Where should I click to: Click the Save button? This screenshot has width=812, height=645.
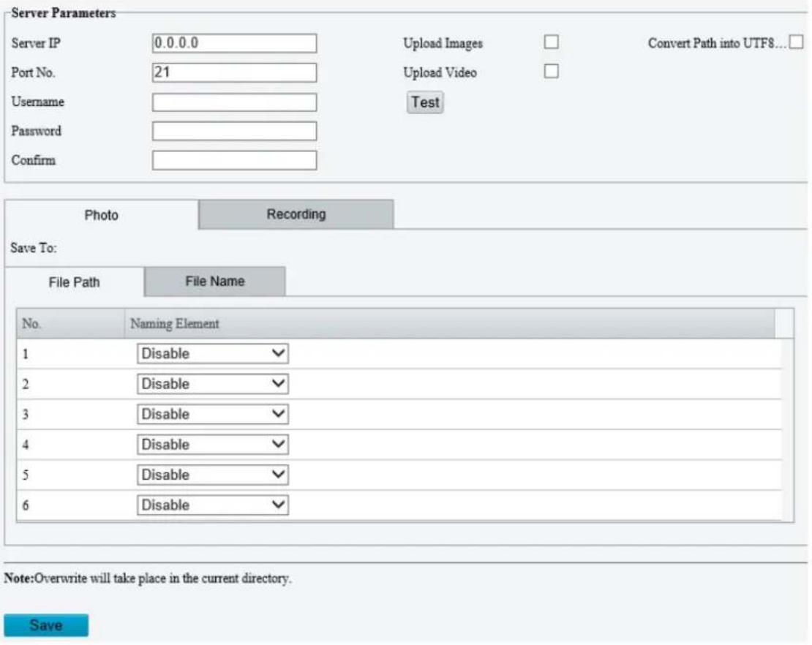tap(46, 625)
